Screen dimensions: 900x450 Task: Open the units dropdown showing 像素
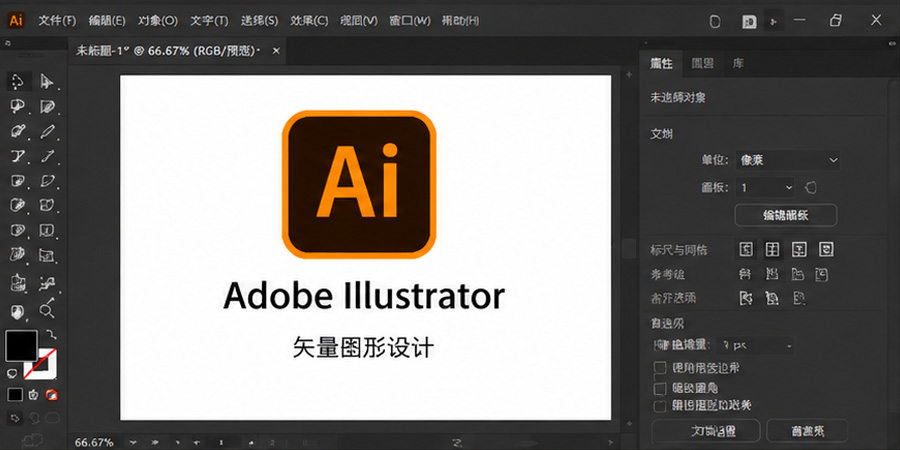coord(788,160)
